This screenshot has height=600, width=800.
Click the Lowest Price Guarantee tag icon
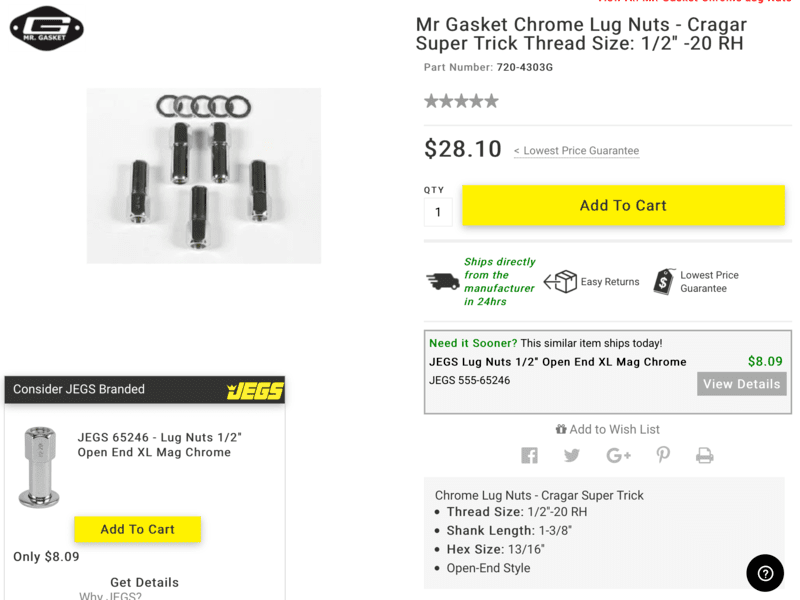(x=664, y=281)
